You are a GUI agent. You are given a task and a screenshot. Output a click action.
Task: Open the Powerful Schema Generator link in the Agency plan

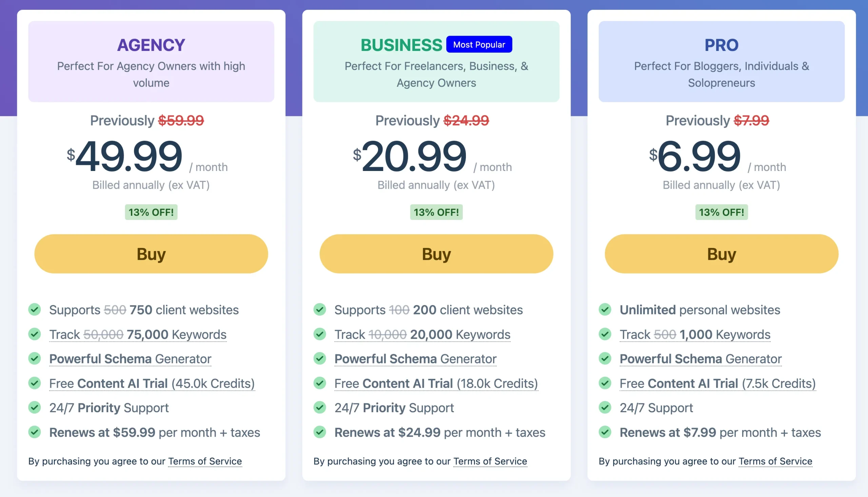(130, 359)
